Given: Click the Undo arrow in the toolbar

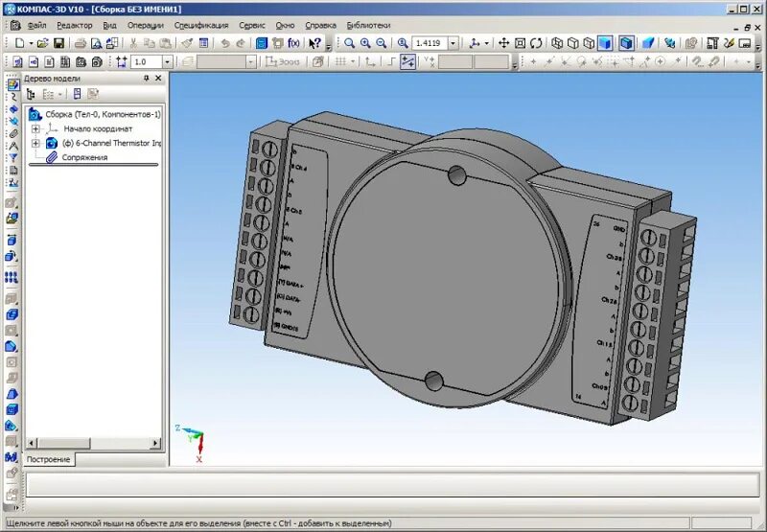Looking at the screenshot, I should point(225,43).
